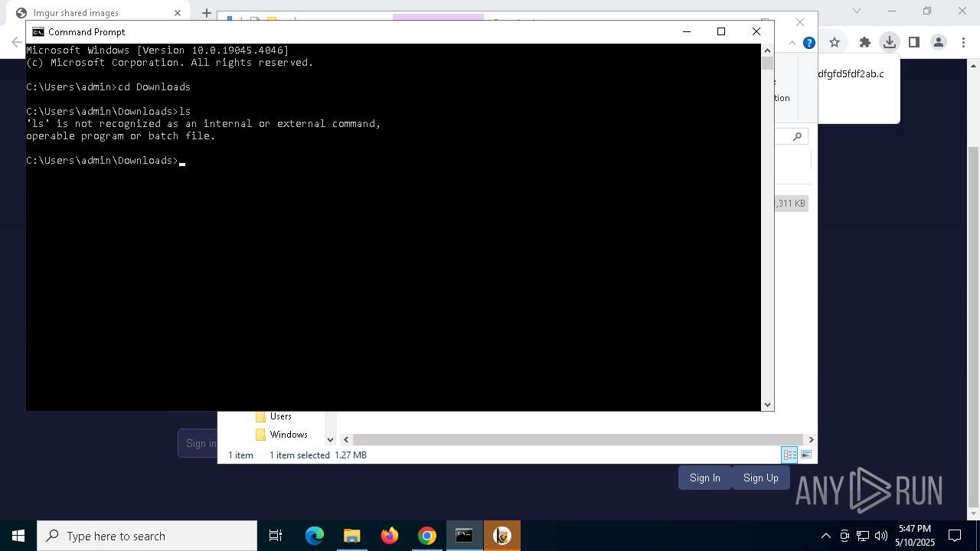Click the Chrome page vertical scrollbar thumb
This screenshot has width=980, height=551.
tap(973, 325)
